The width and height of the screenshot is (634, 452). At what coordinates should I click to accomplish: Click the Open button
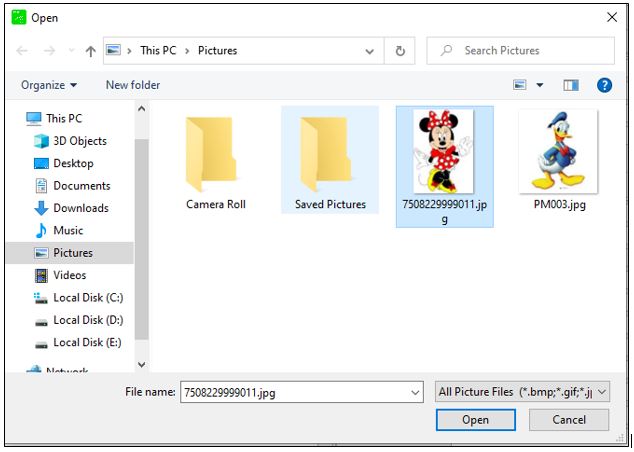pyautogui.click(x=476, y=420)
